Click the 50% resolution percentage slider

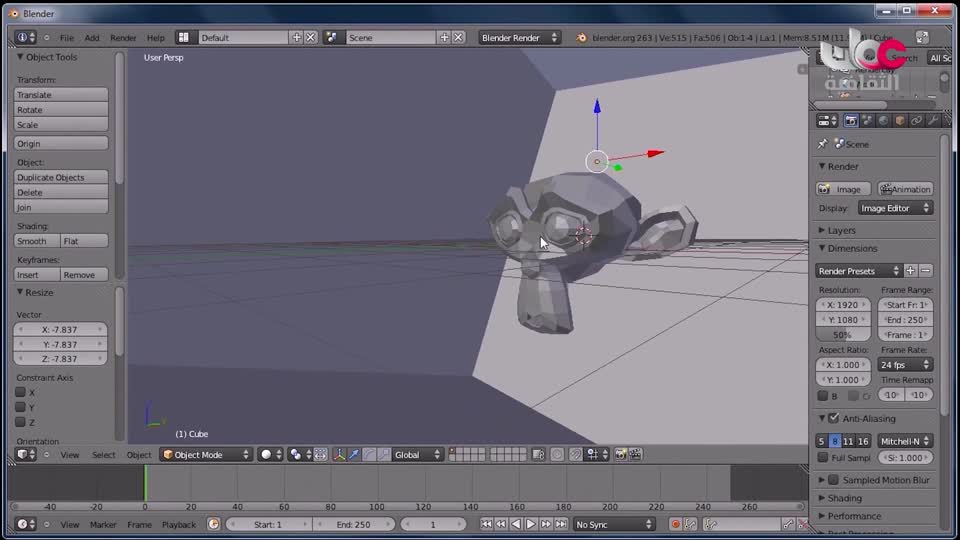coord(842,334)
